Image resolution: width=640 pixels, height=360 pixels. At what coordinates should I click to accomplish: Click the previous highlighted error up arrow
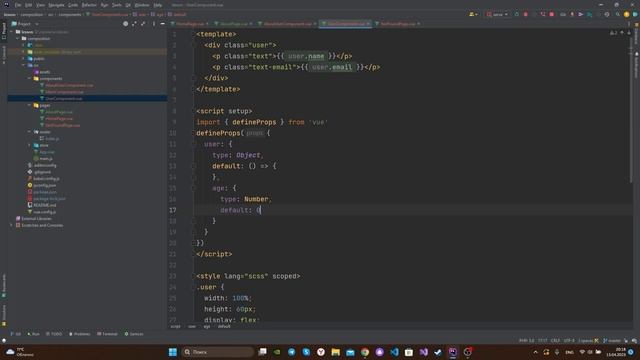tap(622, 33)
